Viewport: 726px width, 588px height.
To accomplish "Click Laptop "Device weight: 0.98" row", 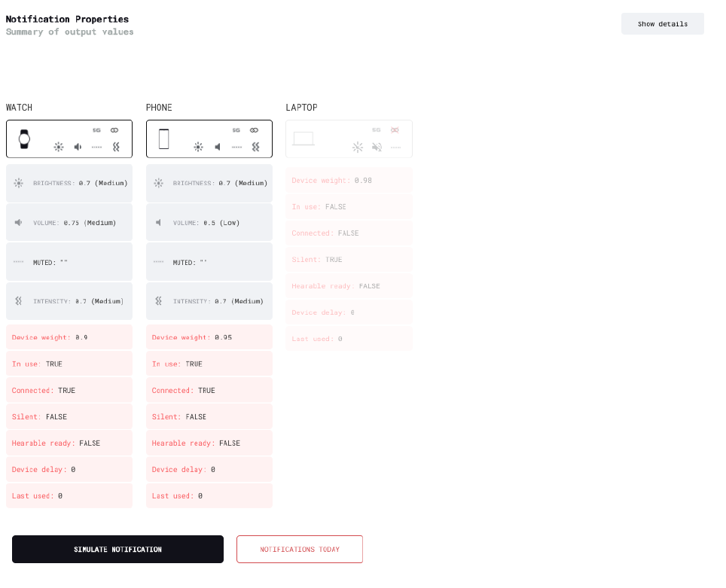I will click(349, 181).
